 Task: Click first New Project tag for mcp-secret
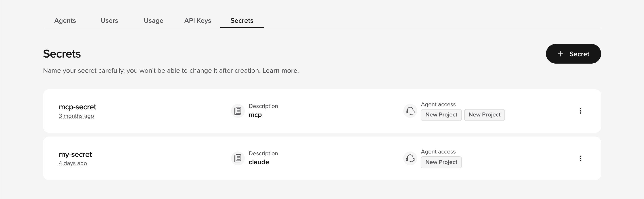click(x=441, y=115)
